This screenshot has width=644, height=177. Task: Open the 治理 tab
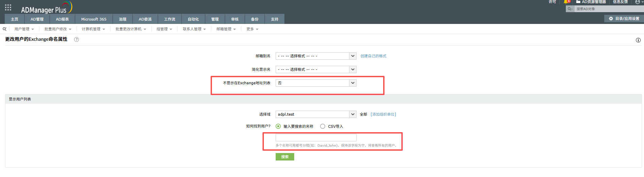pyautogui.click(x=123, y=19)
